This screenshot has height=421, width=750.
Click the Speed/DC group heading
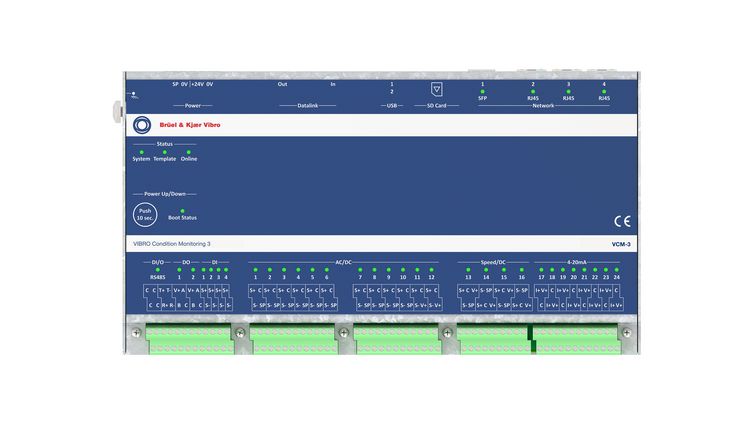(493, 263)
